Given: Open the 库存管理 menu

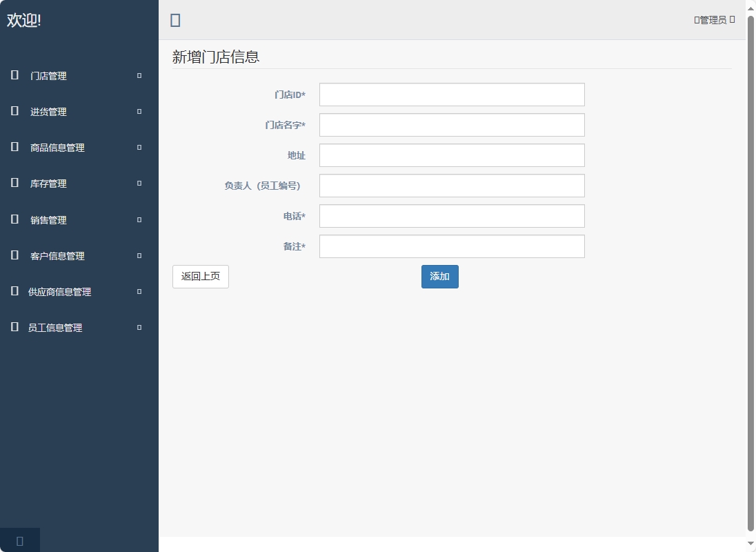Looking at the screenshot, I should coord(79,184).
